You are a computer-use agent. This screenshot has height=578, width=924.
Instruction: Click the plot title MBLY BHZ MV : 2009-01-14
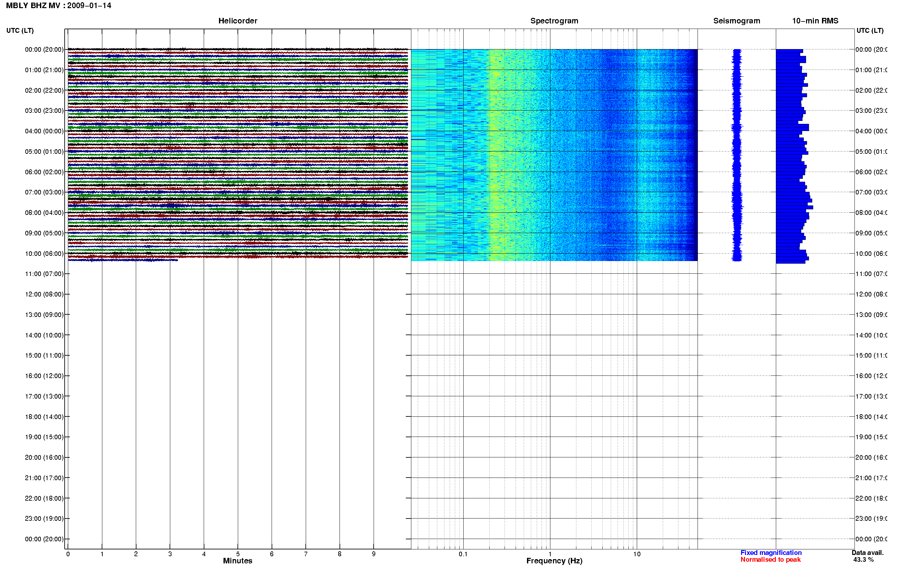pos(58,6)
